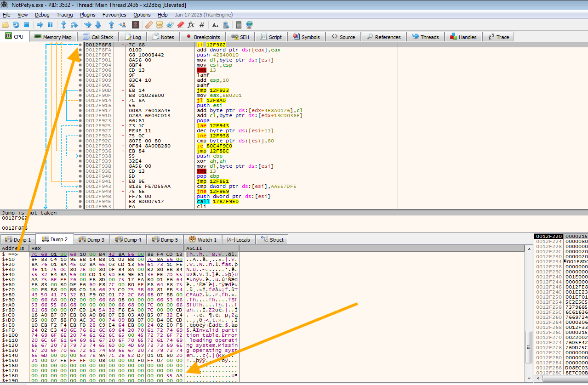This screenshot has height=385, width=588.
Task: Open a file with the folder icon
Action: coord(6,24)
